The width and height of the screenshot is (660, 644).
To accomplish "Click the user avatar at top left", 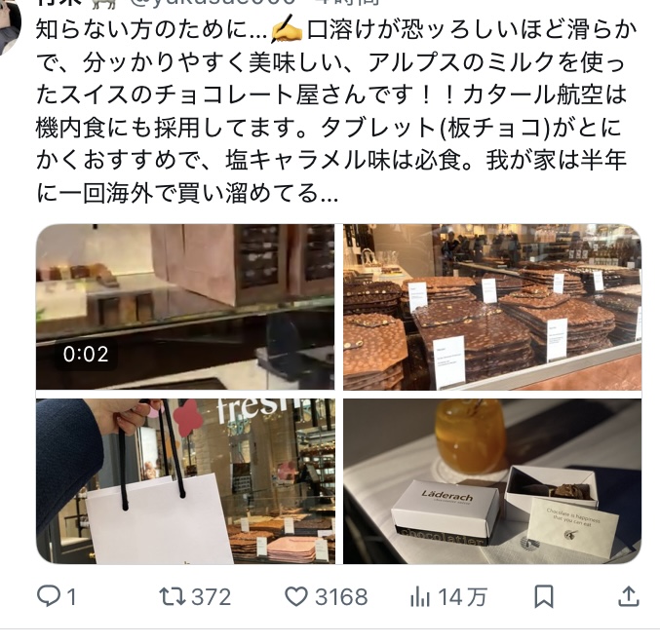I will [9, 25].
